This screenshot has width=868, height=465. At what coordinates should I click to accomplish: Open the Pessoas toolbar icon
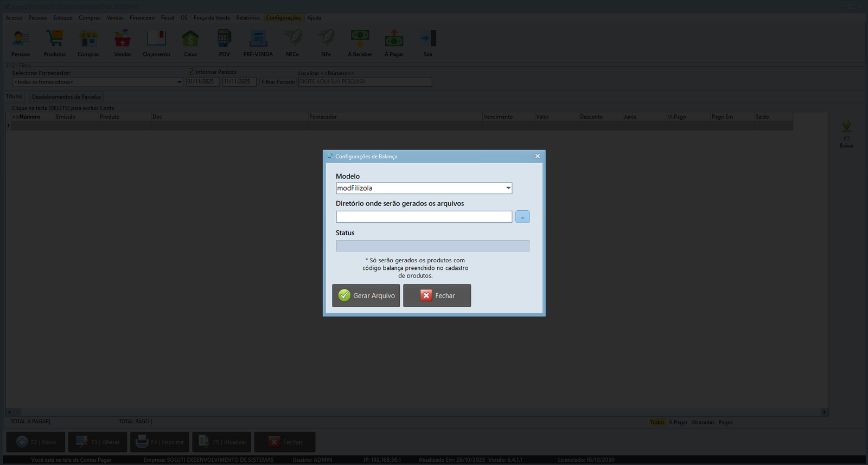tap(21, 39)
